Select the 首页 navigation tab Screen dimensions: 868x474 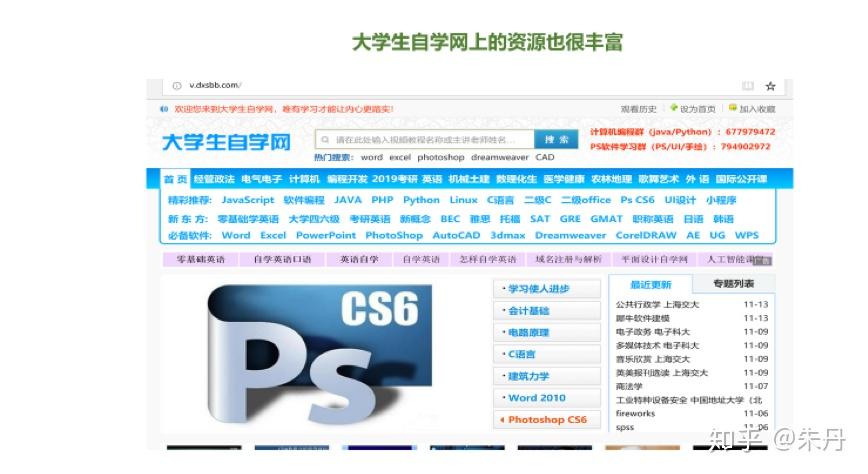[175, 179]
